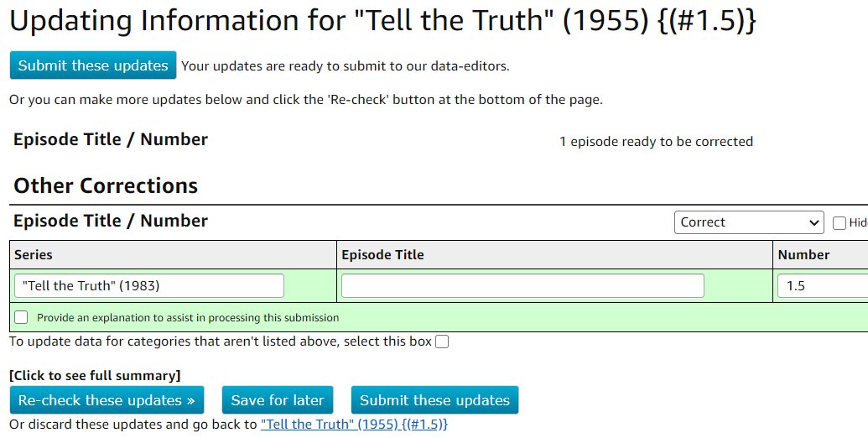Click the Other Corrections heading
Image resolution: width=868 pixels, height=438 pixels.
click(x=106, y=185)
